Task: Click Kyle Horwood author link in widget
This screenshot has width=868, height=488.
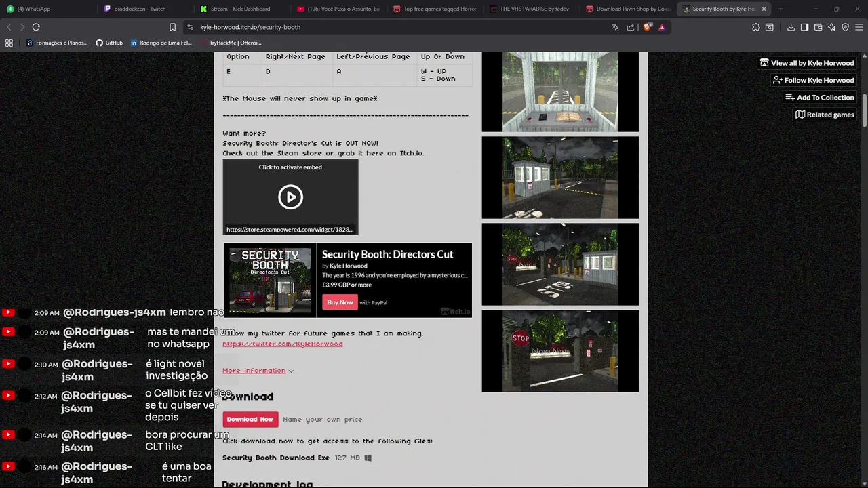Action: point(348,266)
